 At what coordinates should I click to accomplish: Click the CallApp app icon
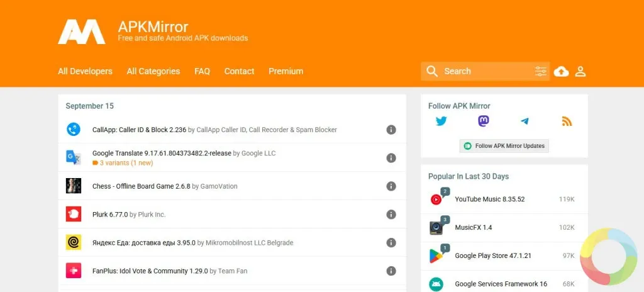(74, 130)
